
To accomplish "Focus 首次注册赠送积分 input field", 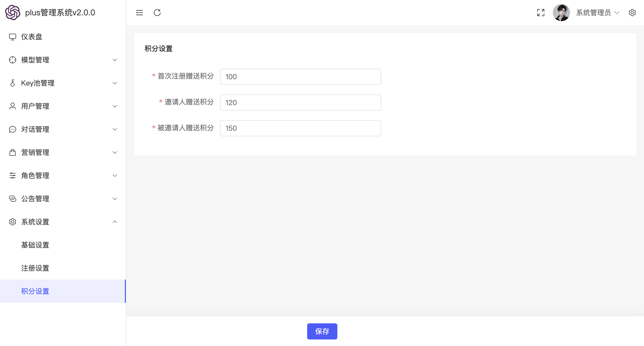I will click(300, 77).
